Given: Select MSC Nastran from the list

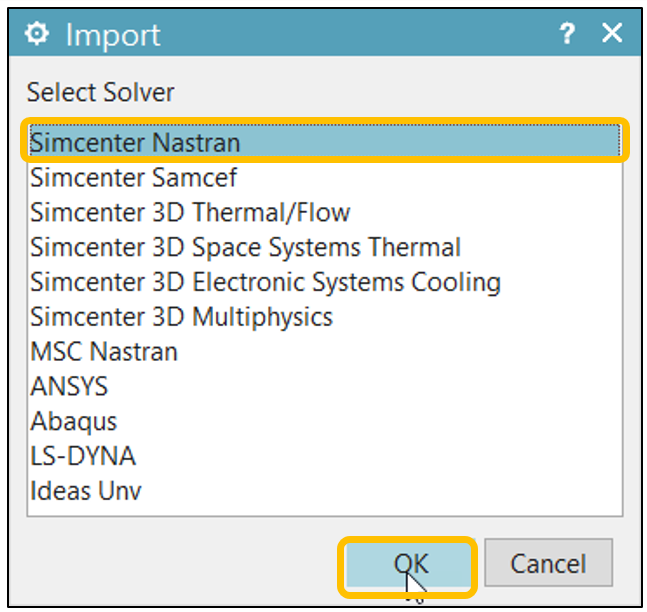Looking at the screenshot, I should click(104, 352).
